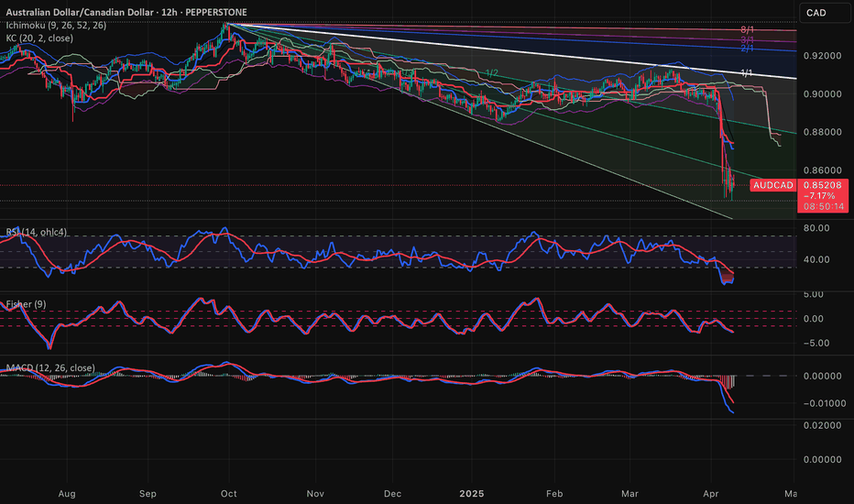Click the Nov label on time axis

[315, 494]
